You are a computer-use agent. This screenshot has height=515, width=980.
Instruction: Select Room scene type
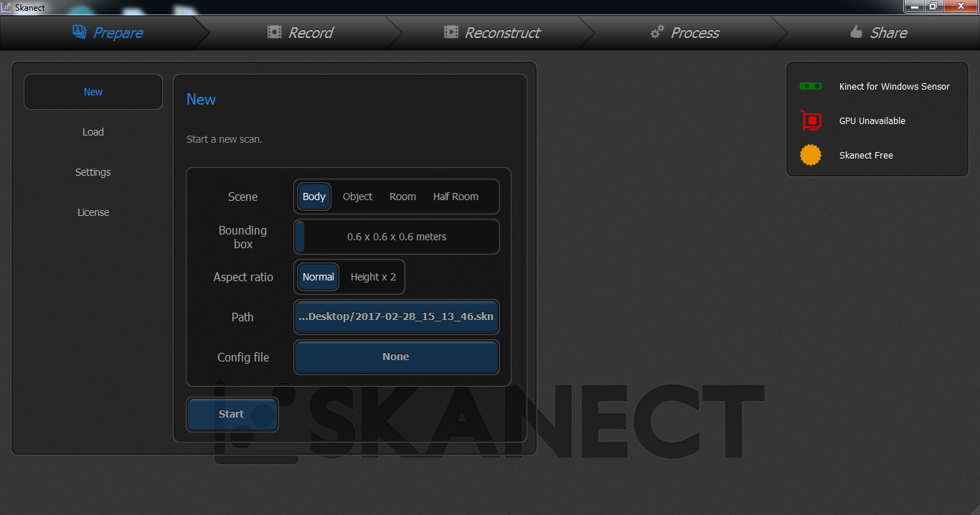402,197
